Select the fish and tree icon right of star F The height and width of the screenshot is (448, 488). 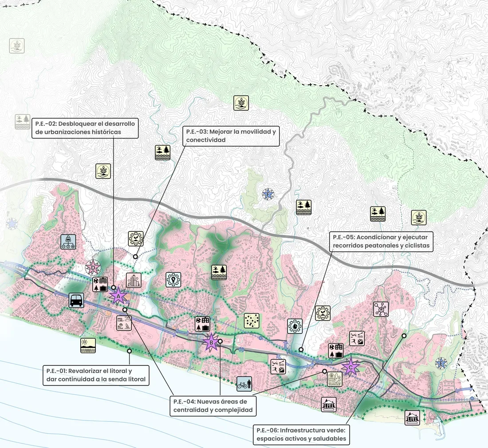[x=304, y=207]
